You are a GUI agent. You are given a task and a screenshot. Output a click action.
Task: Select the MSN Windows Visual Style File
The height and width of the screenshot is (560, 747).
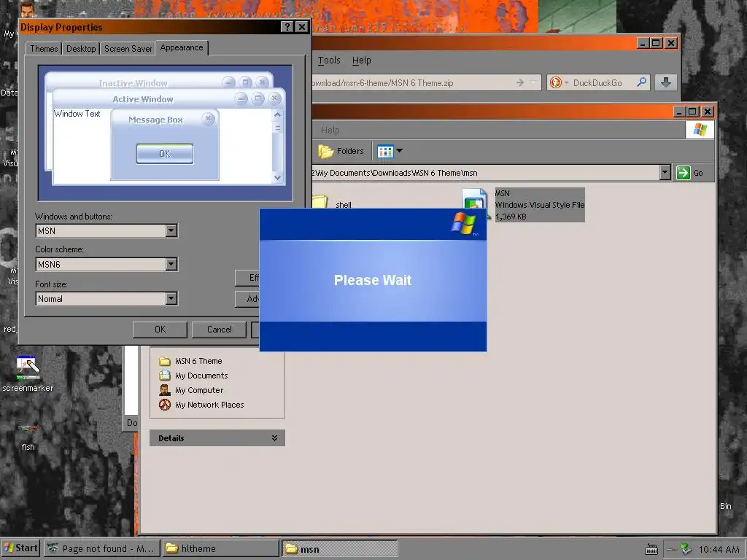point(539,205)
